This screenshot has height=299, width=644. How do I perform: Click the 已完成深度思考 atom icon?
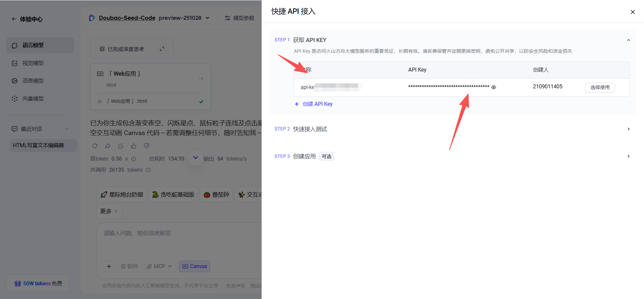102,49
